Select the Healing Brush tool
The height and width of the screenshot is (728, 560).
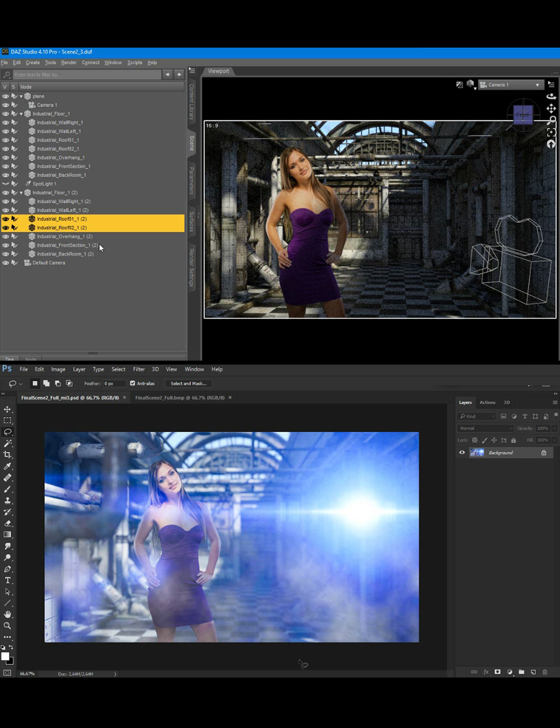(7, 478)
